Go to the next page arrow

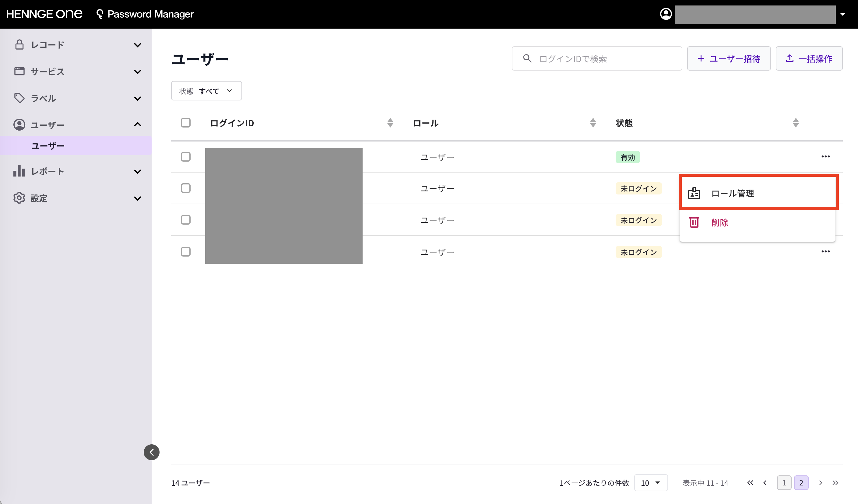tap(821, 483)
